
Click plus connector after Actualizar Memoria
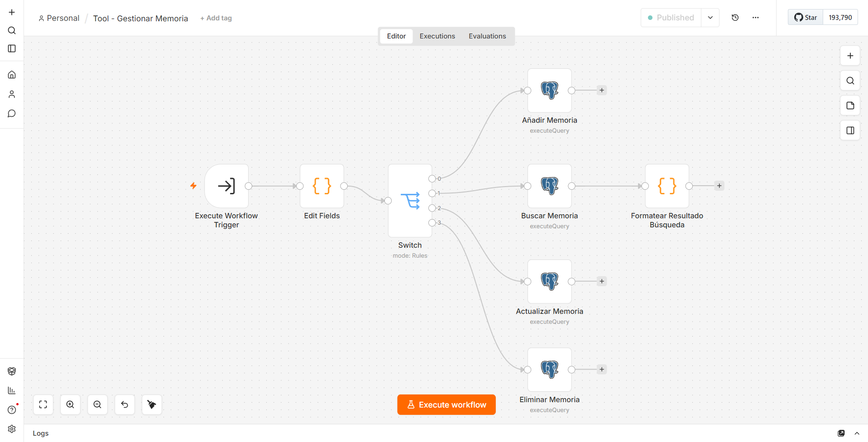pyautogui.click(x=602, y=282)
